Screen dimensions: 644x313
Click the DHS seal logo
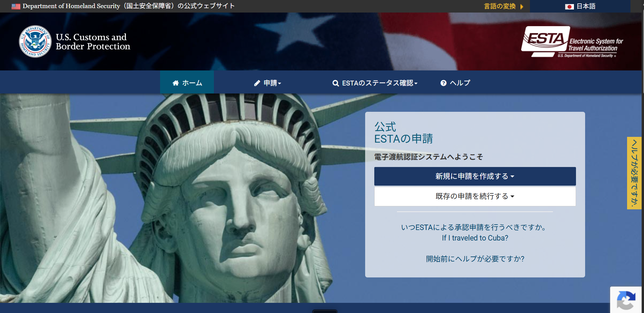(x=35, y=41)
